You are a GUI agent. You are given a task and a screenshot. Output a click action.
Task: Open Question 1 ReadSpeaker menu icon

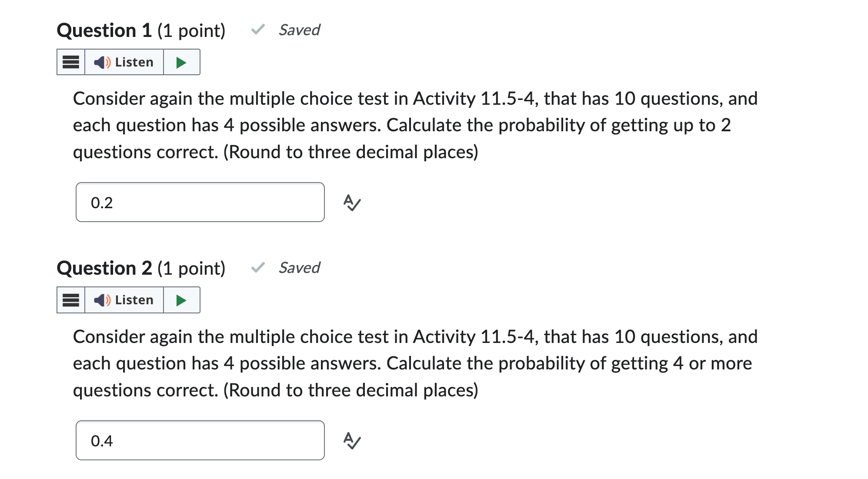click(71, 62)
